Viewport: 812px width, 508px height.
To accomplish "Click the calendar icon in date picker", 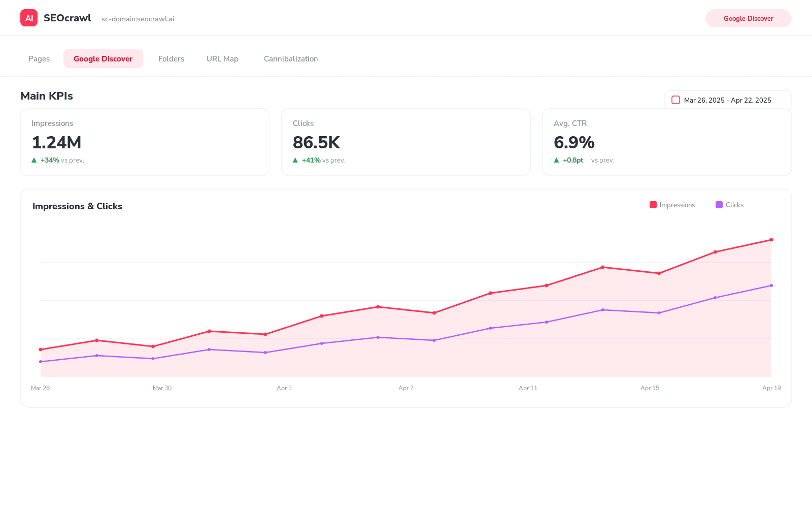I will [x=675, y=100].
